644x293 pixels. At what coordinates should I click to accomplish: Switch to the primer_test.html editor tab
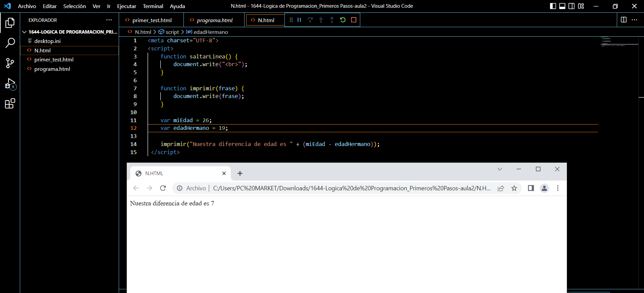pyautogui.click(x=152, y=20)
